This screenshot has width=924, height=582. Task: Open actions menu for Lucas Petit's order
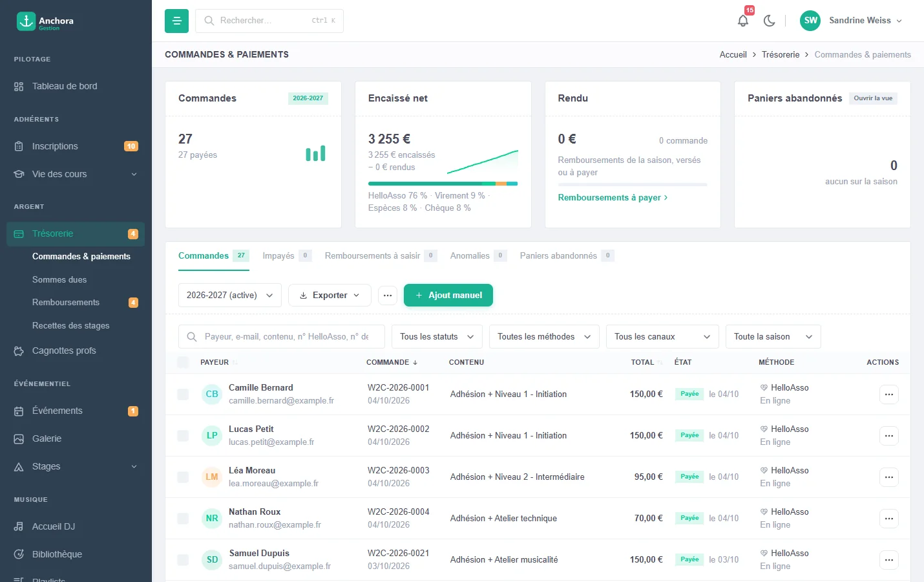pos(889,436)
